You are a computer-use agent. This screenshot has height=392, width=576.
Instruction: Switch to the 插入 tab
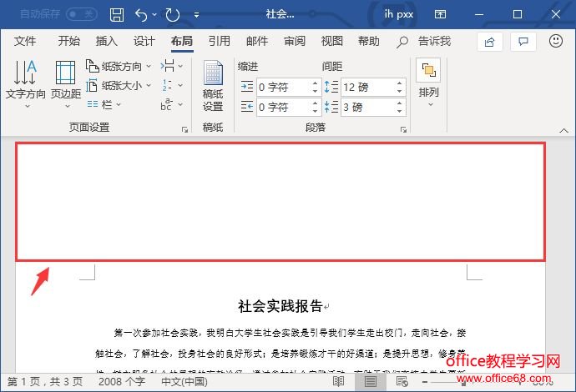pos(107,41)
